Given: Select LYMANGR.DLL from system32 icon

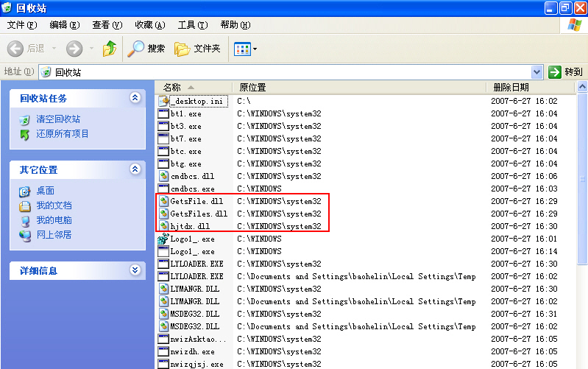Looking at the screenshot, I should click(x=163, y=289).
